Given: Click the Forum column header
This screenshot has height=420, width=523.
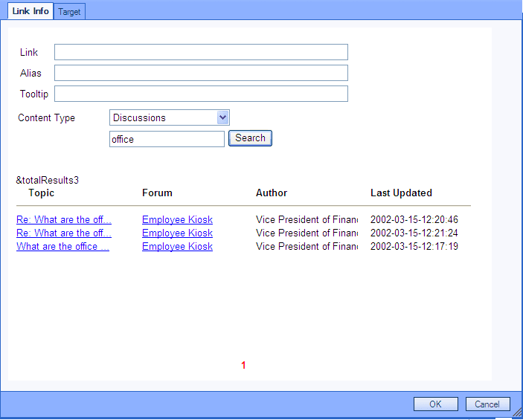Looking at the screenshot, I should pos(157,193).
